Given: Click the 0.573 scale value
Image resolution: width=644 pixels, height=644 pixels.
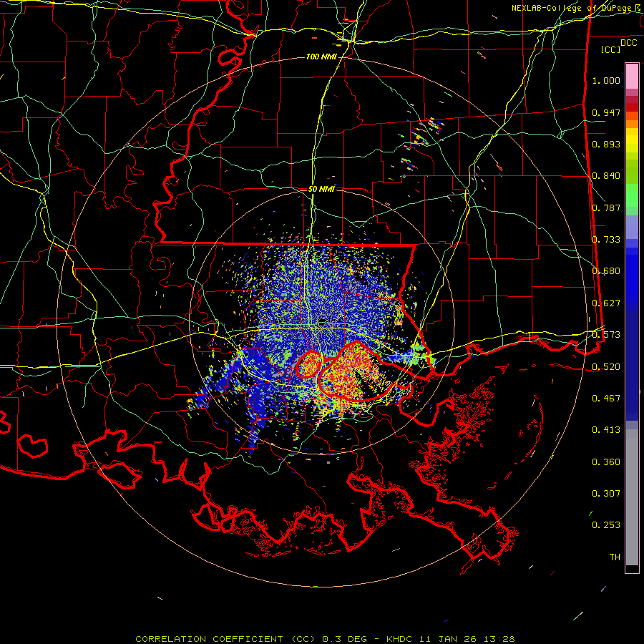Looking at the screenshot, I should pyautogui.click(x=606, y=335).
